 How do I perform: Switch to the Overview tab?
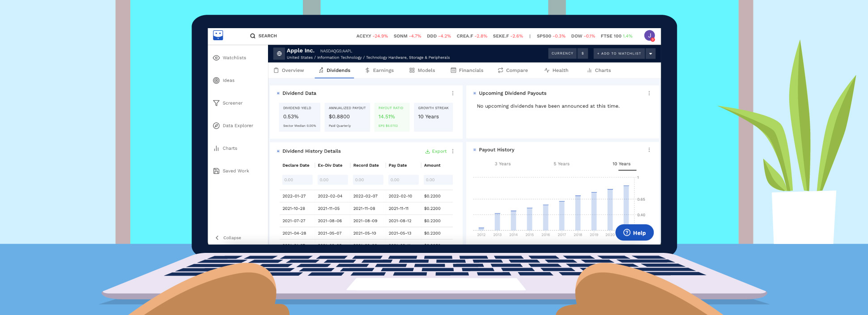[x=289, y=70]
